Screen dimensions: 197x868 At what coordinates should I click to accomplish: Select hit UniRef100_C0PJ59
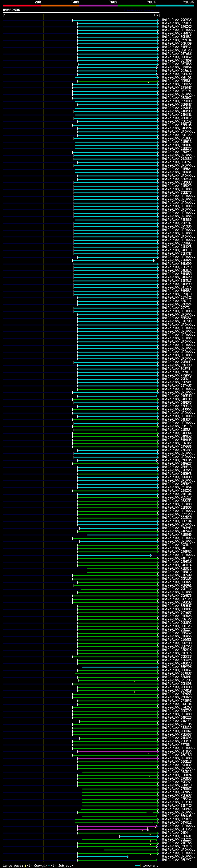coord(177,43)
